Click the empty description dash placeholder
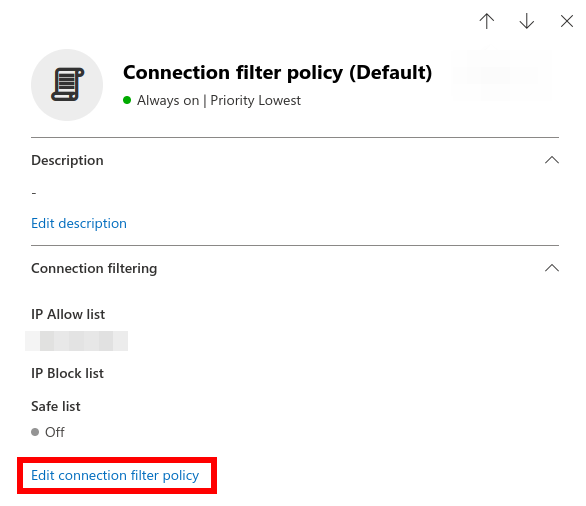The height and width of the screenshot is (506, 586). tap(34, 193)
